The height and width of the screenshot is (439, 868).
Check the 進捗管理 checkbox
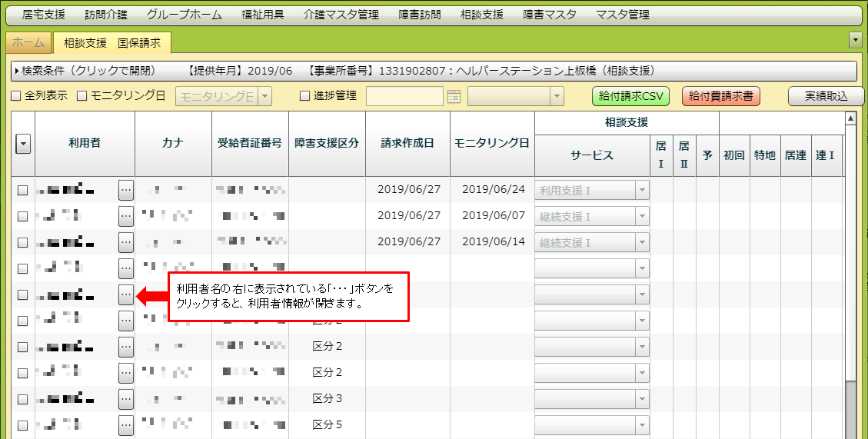(x=304, y=96)
